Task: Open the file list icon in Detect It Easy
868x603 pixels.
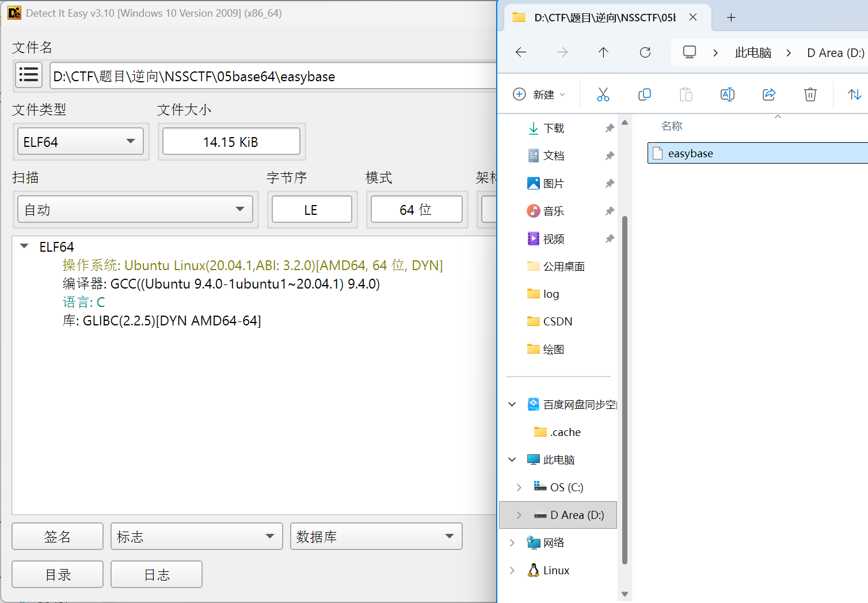Action: coord(28,75)
